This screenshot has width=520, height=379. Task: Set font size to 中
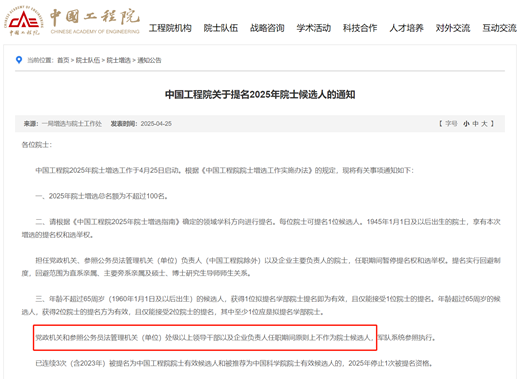click(x=475, y=124)
